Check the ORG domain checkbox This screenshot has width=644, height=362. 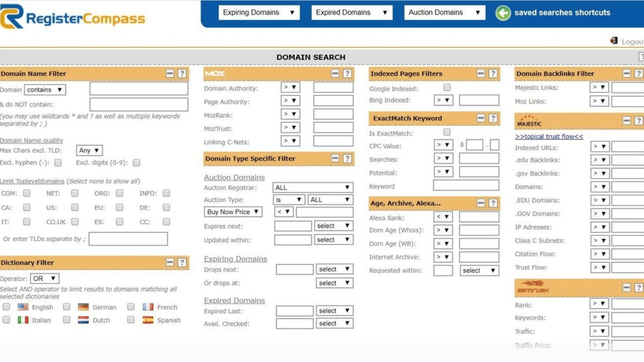click(120, 193)
